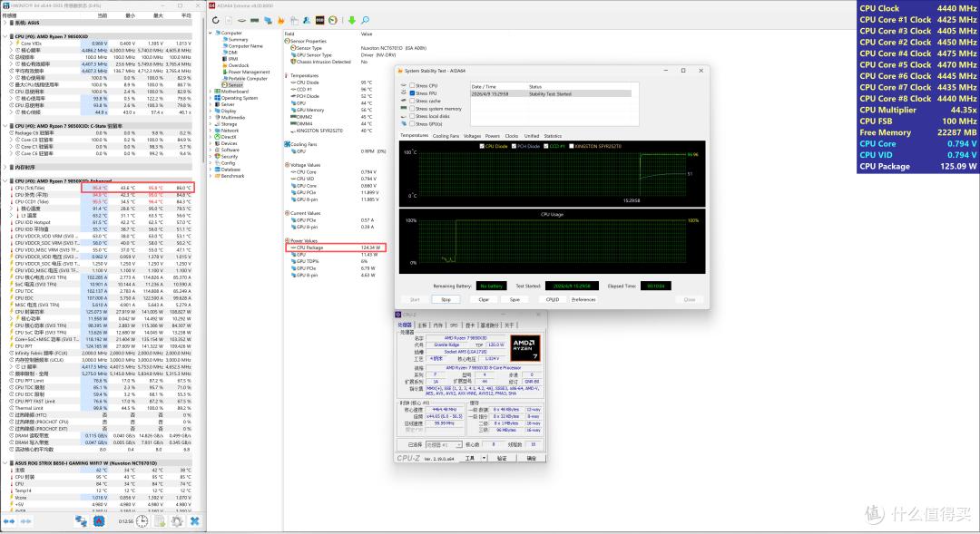Open the stability test flame icon in toolbar
This screenshot has height=534, width=980.
click(x=280, y=20)
